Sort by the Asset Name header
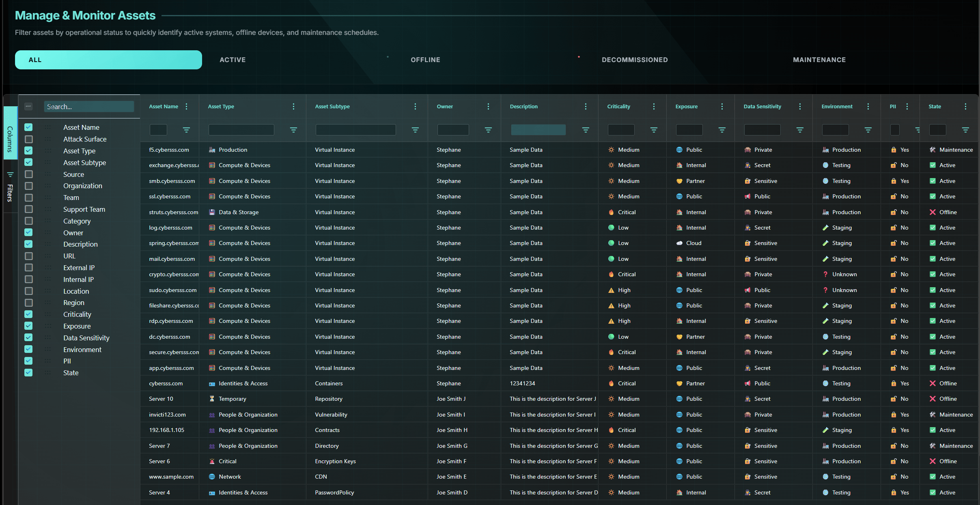This screenshot has width=980, height=505. 164,106
